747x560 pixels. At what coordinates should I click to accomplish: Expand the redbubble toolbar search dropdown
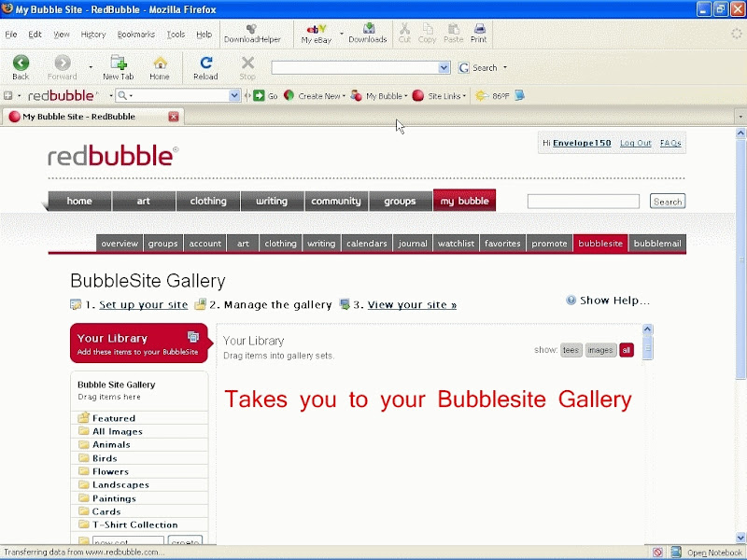(x=234, y=96)
